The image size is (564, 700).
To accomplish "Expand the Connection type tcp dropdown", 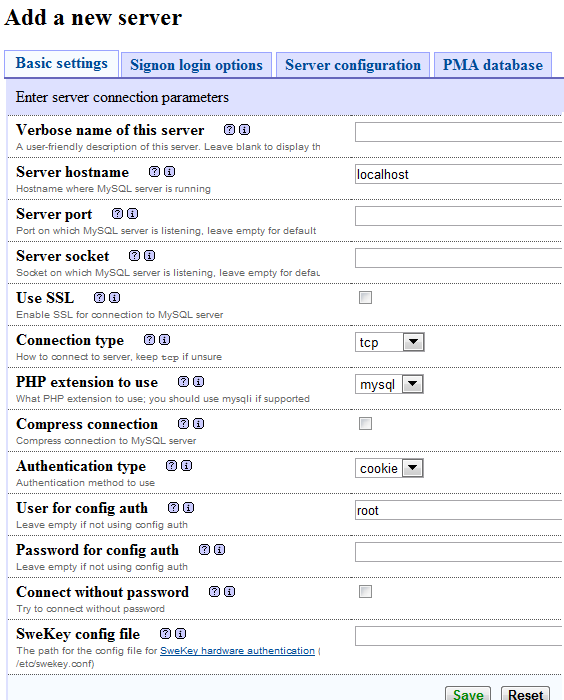I will [389, 342].
